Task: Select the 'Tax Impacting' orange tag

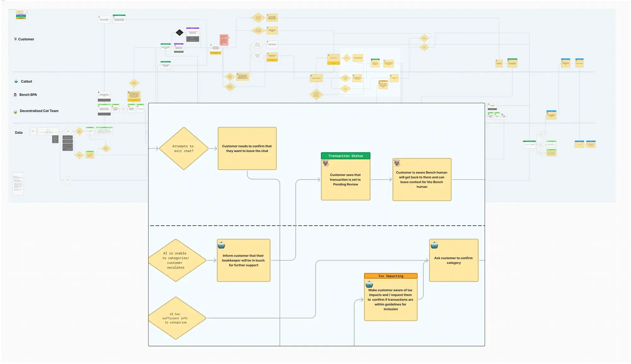Action: (391, 276)
